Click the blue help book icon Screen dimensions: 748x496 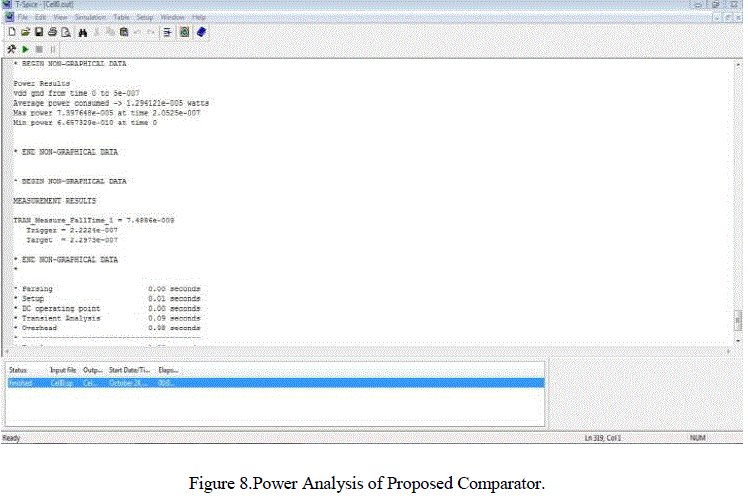tap(201, 32)
